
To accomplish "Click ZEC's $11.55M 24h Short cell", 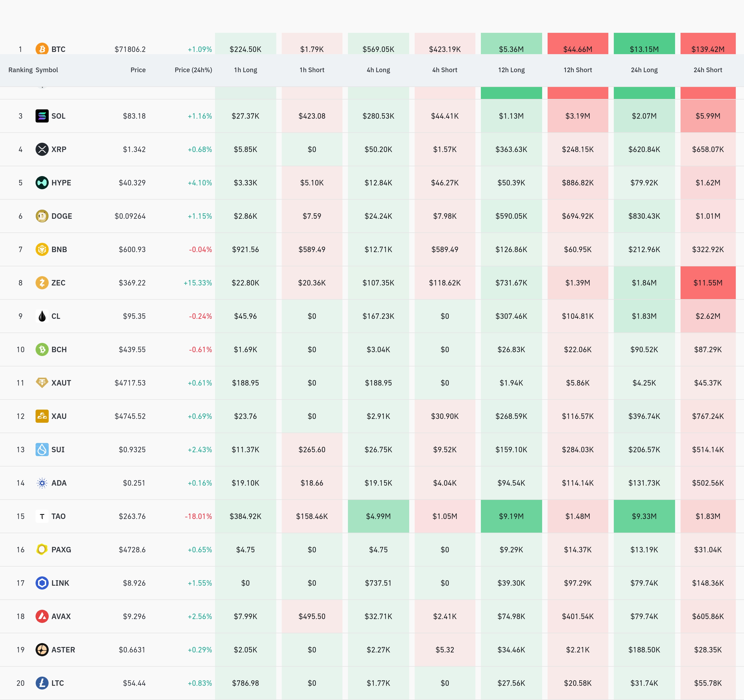I will coord(708,283).
